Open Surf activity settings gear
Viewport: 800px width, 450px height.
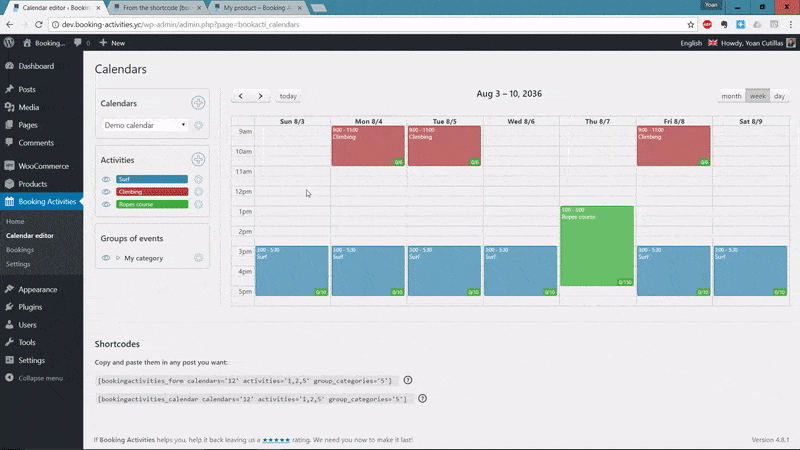pyautogui.click(x=198, y=179)
